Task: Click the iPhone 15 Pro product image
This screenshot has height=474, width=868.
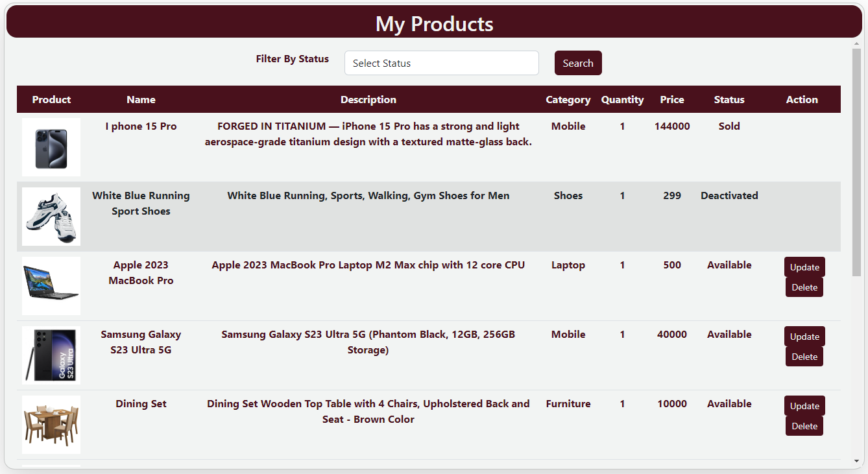Action: 51,147
